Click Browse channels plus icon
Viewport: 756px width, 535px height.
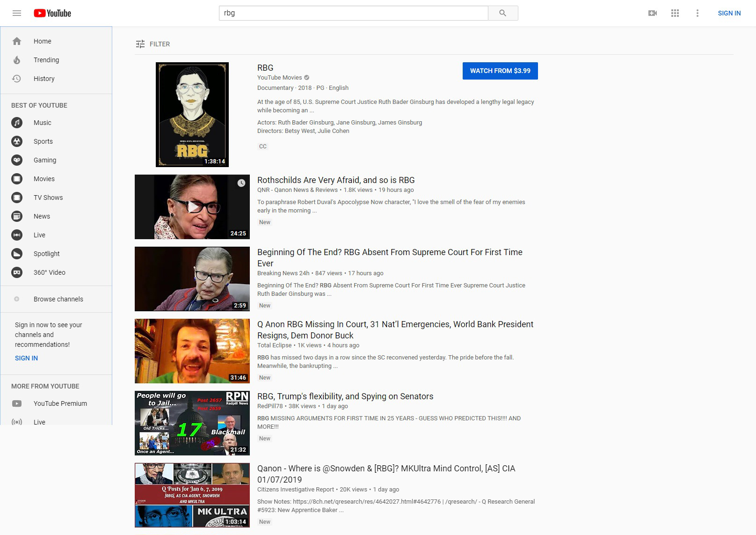(17, 299)
